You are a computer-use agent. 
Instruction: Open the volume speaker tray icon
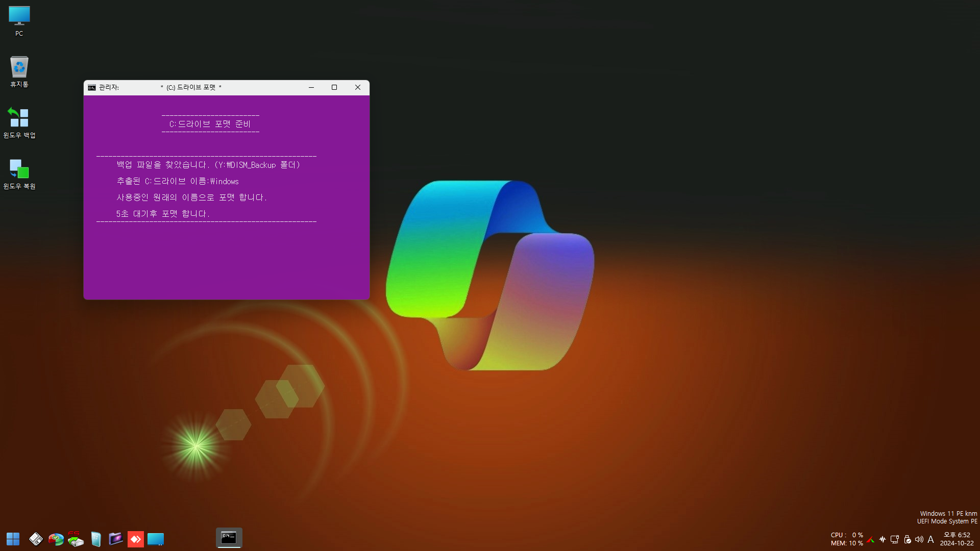click(919, 539)
